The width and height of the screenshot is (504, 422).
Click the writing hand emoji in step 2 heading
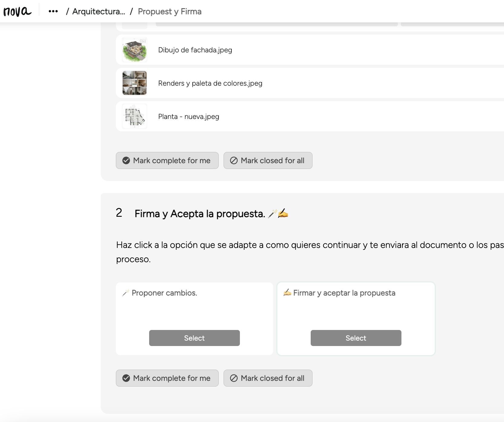coord(283,213)
